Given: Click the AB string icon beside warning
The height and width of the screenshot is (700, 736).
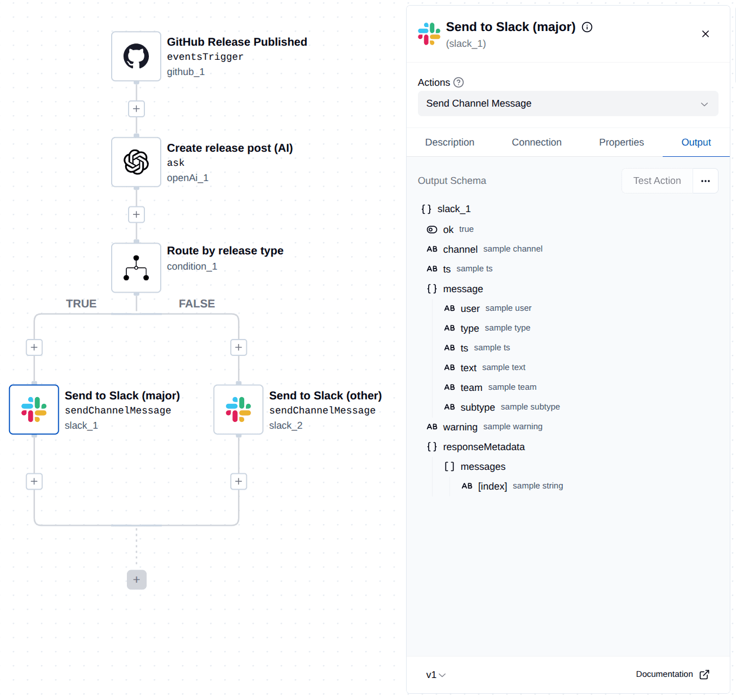Looking at the screenshot, I should [x=432, y=427].
